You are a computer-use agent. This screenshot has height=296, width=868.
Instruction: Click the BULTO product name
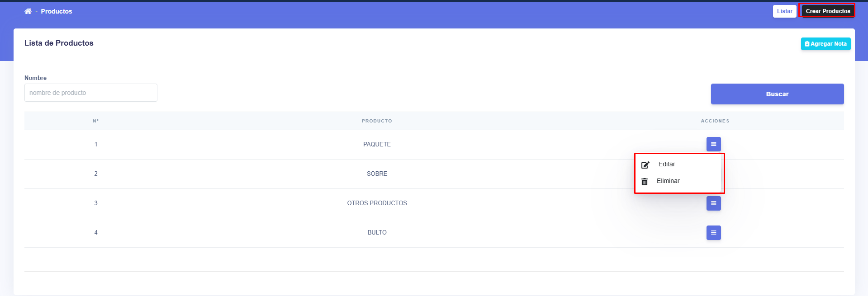[x=377, y=233]
